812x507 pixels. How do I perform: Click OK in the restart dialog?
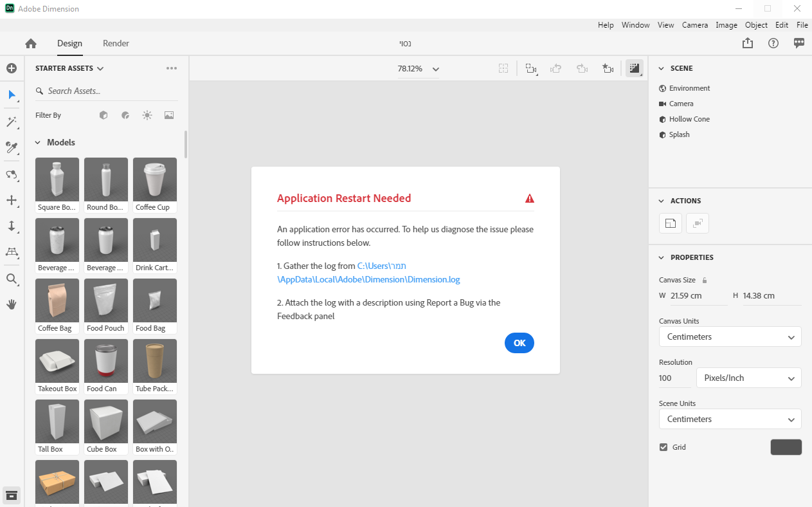519,343
